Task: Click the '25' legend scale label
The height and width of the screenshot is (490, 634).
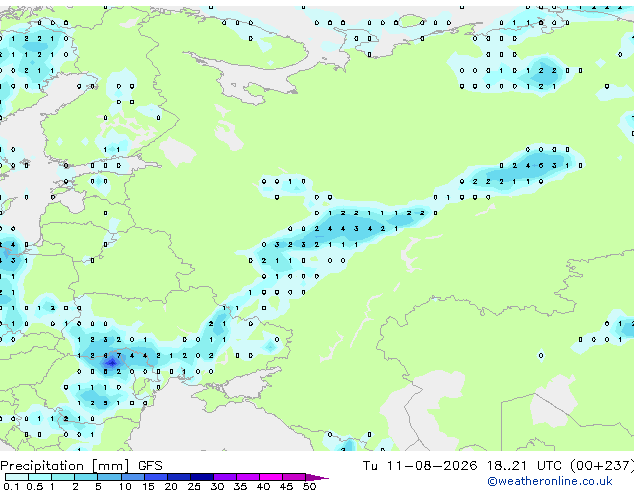Action: click(x=194, y=486)
